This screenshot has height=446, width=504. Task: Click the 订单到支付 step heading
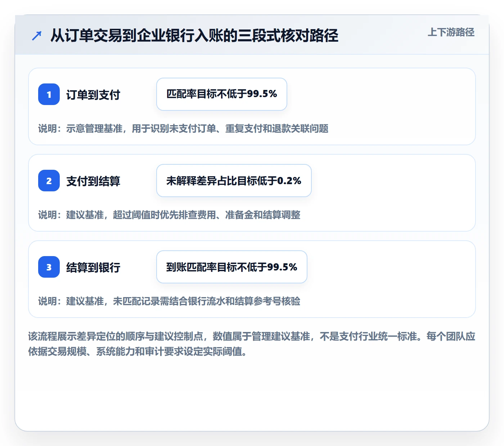[93, 95]
